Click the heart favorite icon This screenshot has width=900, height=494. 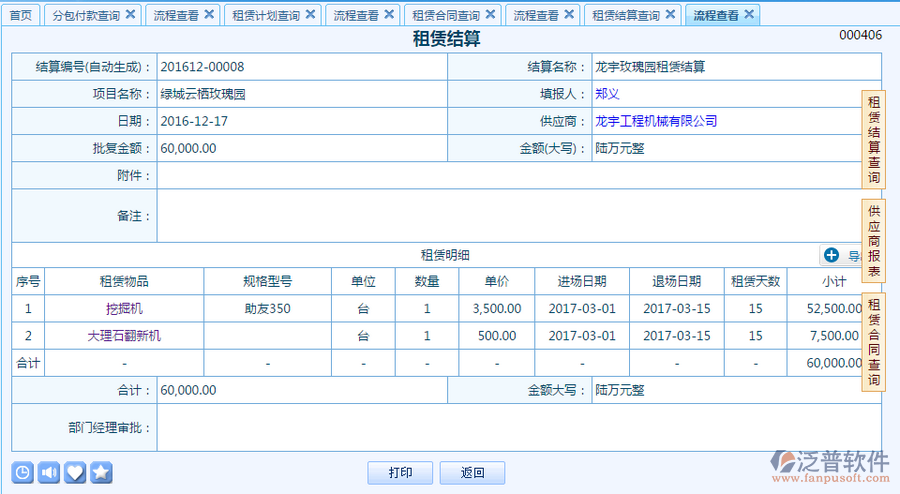pos(75,473)
